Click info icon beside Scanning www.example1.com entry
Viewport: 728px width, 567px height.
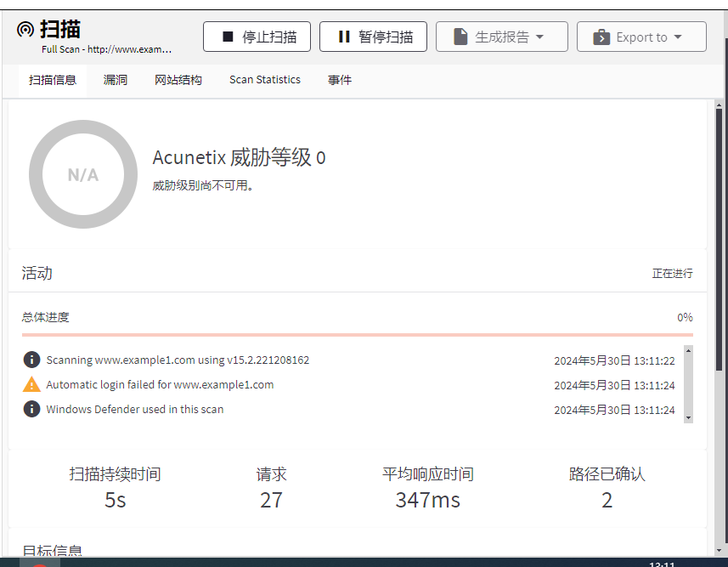pyautogui.click(x=31, y=360)
